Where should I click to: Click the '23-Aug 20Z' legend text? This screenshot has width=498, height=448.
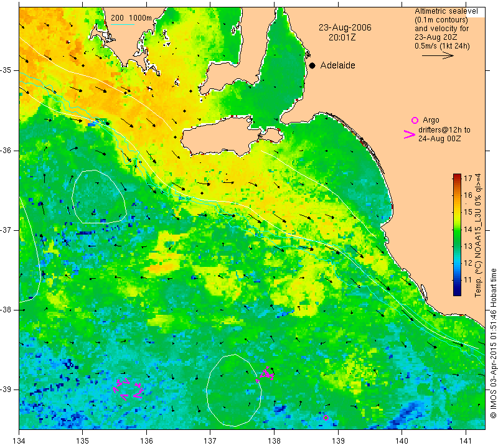click(435, 37)
